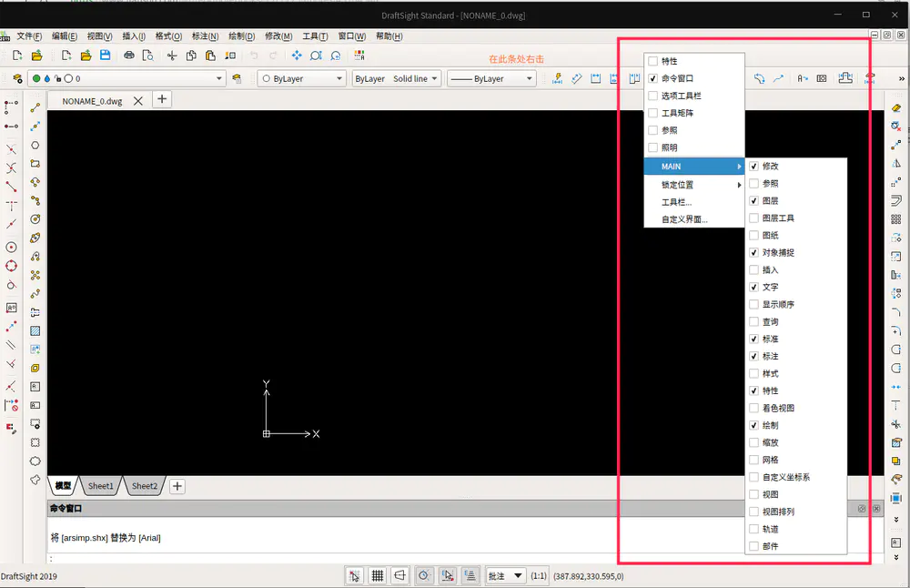The width and height of the screenshot is (910, 588).
Task: Uncheck the 命令窗口 checkbox in the context menu
Action: (x=652, y=78)
